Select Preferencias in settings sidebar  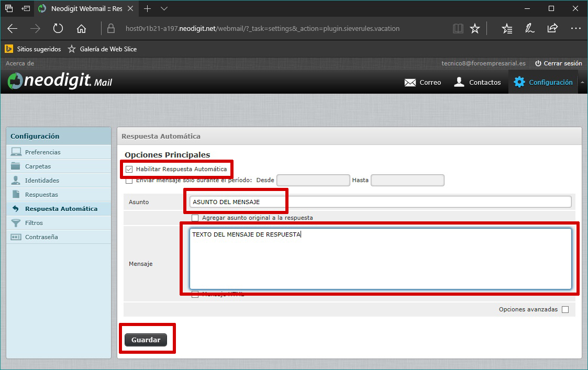(x=59, y=152)
